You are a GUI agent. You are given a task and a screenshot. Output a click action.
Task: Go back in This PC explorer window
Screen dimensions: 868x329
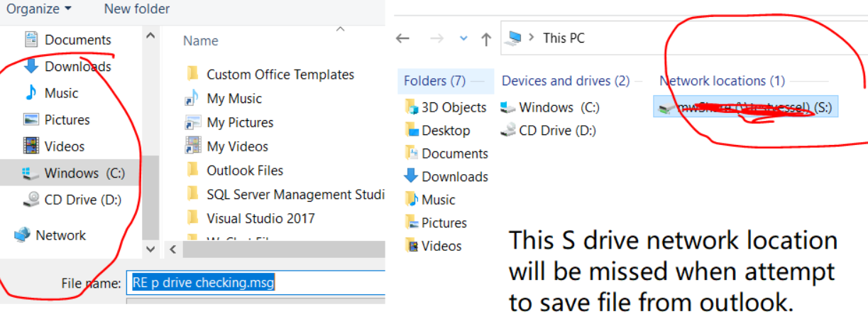coord(403,38)
